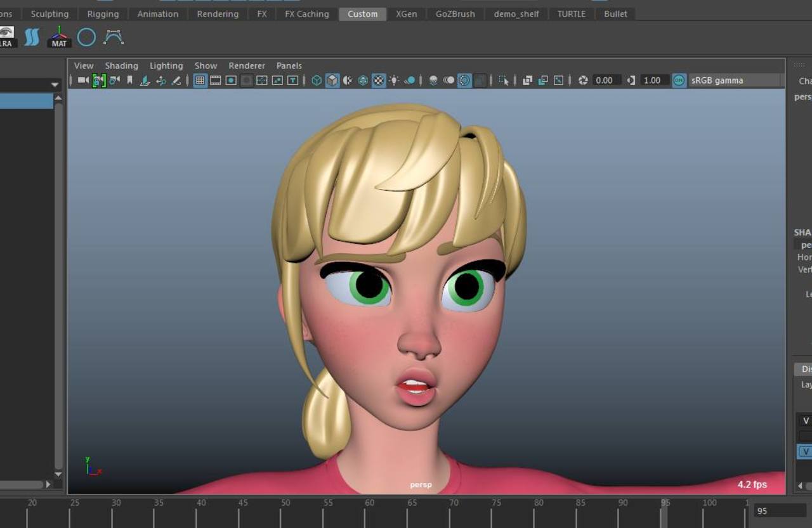
Task: Select the NURBS circle shelf icon
Action: point(86,37)
